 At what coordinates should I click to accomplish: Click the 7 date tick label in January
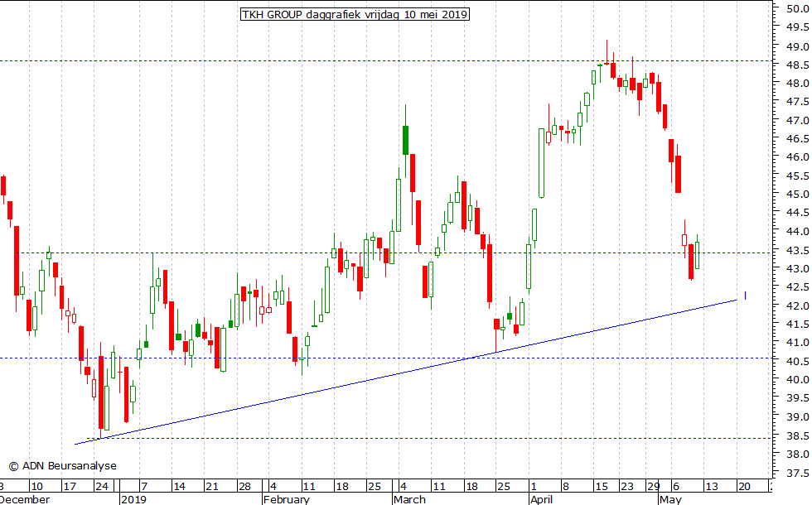[x=144, y=487]
